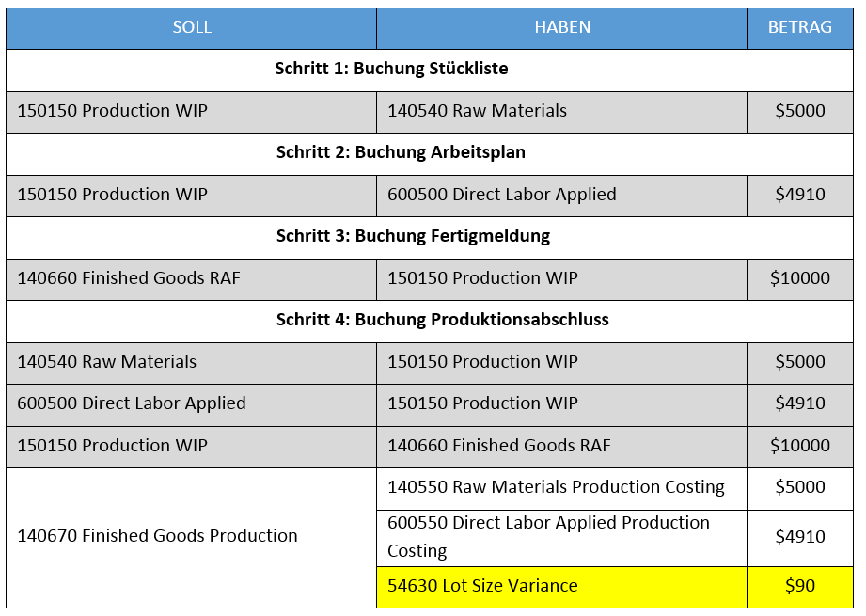Click 140540 Raw Materials in SOLL column
866x616 pixels.
point(106,362)
